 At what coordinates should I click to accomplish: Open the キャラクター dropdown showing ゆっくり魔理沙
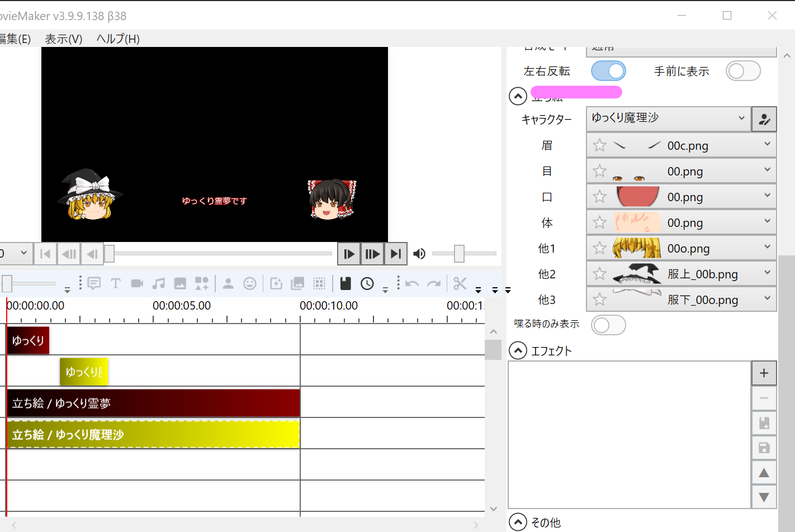point(669,119)
